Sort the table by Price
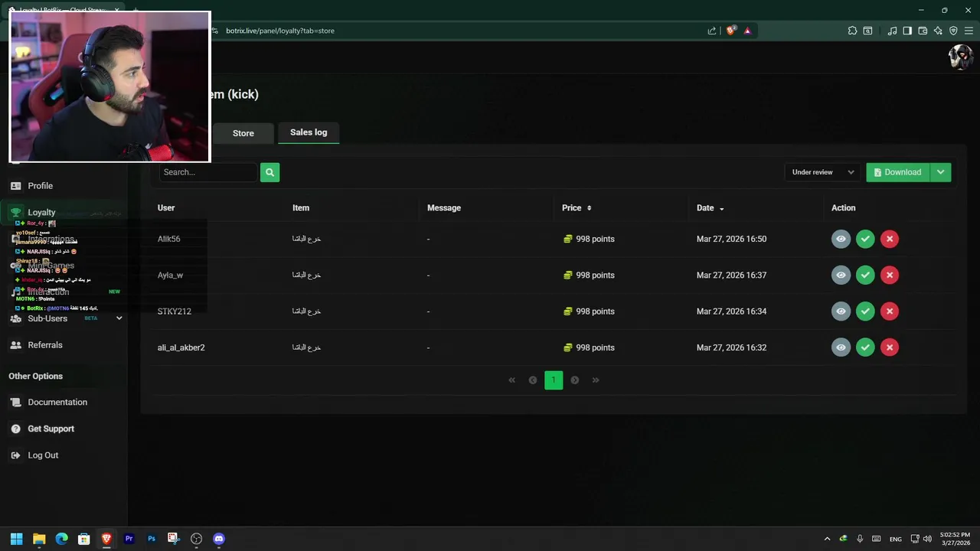The width and height of the screenshot is (980, 551). (577, 208)
